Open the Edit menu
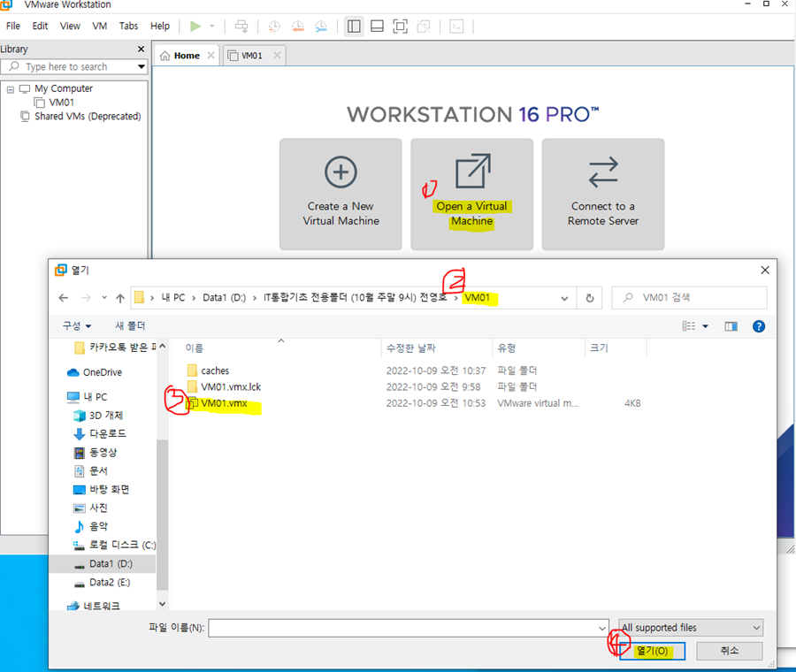The image size is (796, 672). tap(40, 26)
